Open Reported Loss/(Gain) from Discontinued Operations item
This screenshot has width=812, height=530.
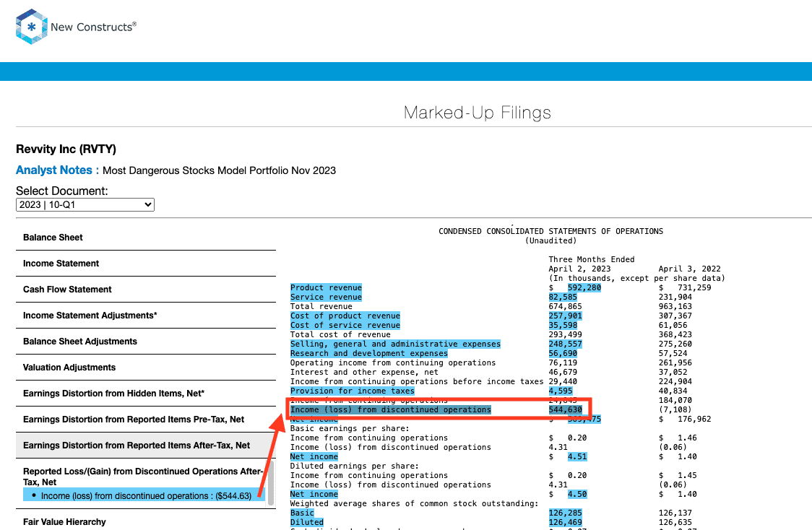pyautogui.click(x=142, y=476)
